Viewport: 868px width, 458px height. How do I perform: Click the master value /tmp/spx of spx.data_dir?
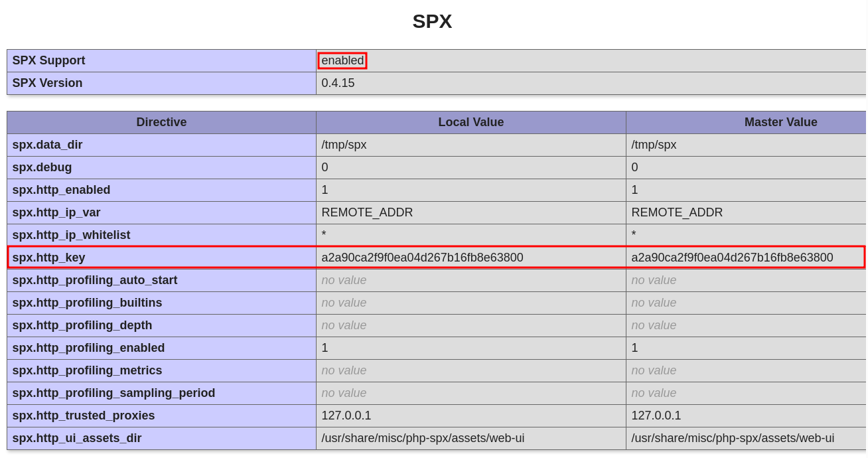pos(654,145)
